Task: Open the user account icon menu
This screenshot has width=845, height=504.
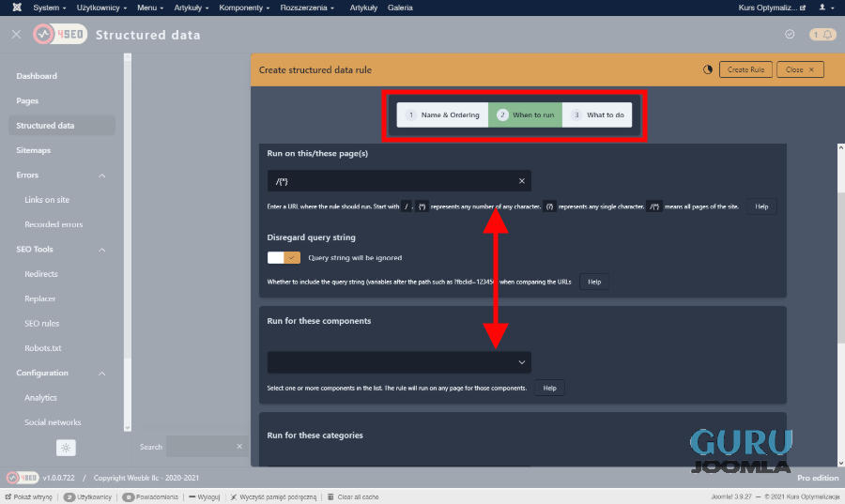Action: click(826, 8)
